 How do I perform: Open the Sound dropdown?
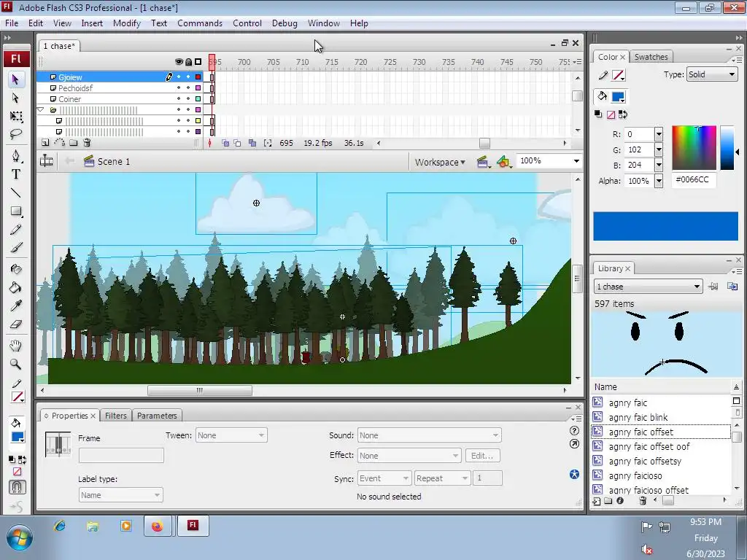(429, 435)
